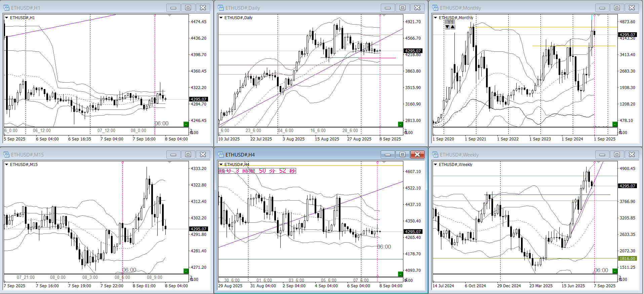Activate the ETHUSD#,M15 window title bar
The height and width of the screenshot is (294, 644).
click(x=84, y=155)
